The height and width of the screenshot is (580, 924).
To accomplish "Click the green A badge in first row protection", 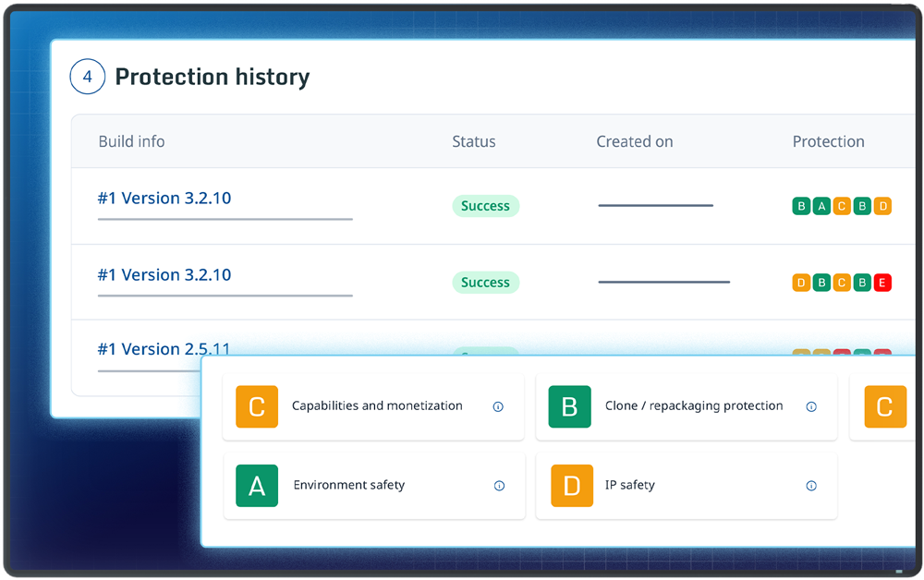I will 821,206.
